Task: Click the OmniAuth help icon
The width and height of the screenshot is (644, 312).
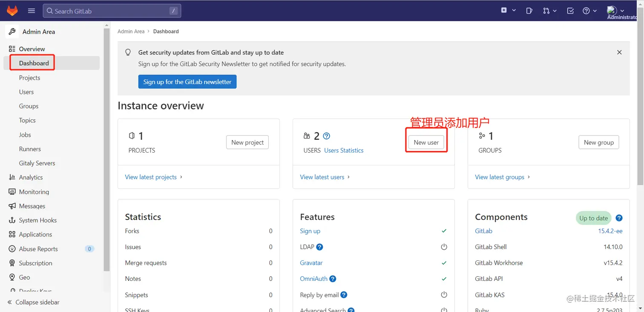Action: click(333, 279)
